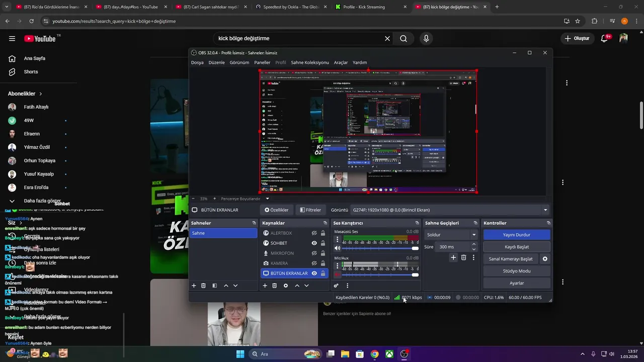The image size is (644, 362).
Task: Move scene down in Sahneler panel
Action: click(235, 286)
